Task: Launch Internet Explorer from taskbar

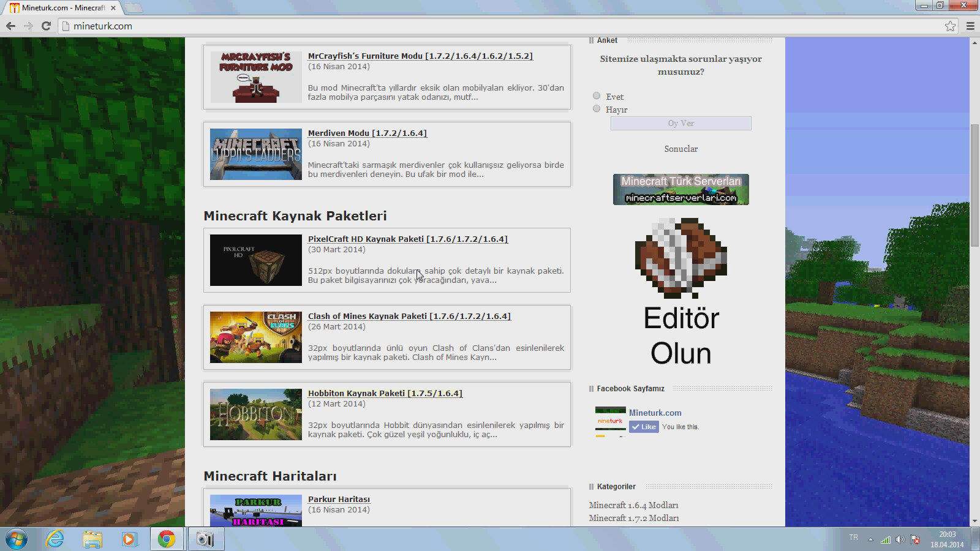Action: click(x=55, y=539)
